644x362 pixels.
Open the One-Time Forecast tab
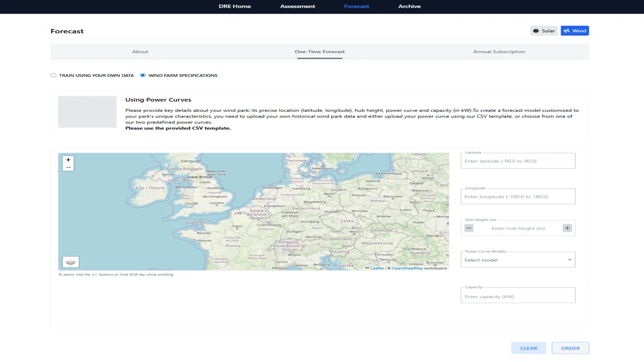[x=320, y=51]
